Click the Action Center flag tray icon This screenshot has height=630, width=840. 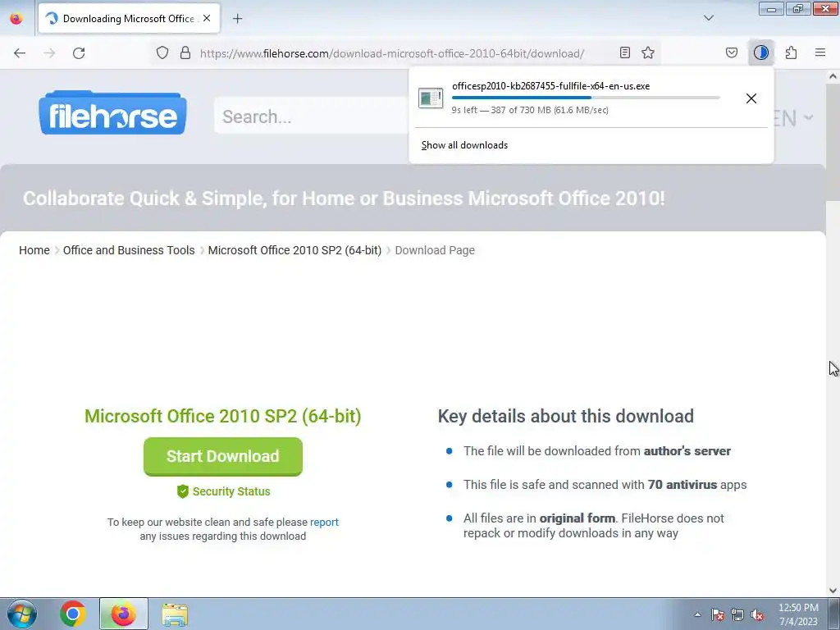pyautogui.click(x=717, y=614)
